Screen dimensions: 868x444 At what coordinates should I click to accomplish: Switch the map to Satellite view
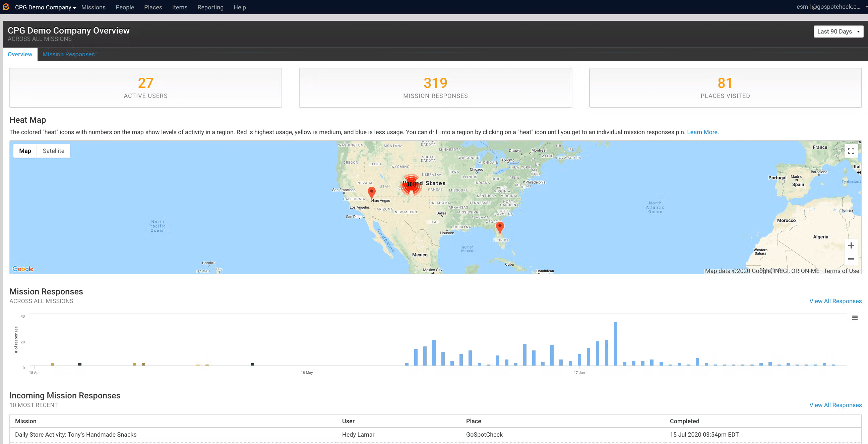[x=53, y=151]
